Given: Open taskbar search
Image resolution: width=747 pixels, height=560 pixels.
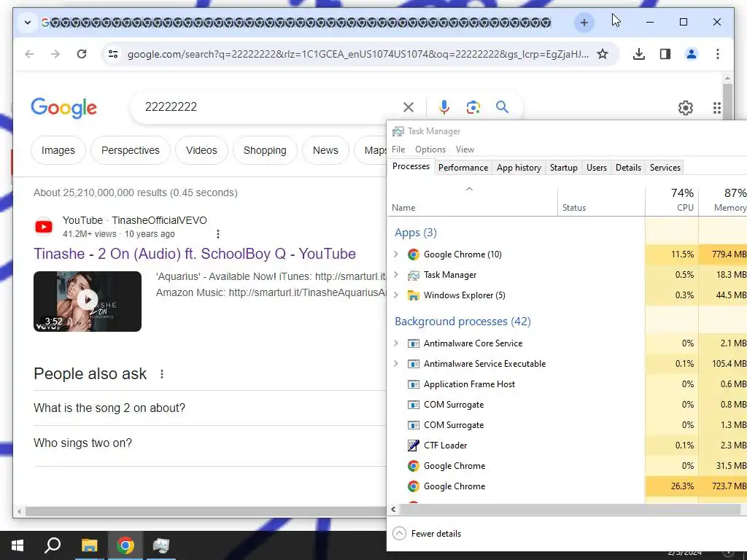Looking at the screenshot, I should pyautogui.click(x=53, y=545).
